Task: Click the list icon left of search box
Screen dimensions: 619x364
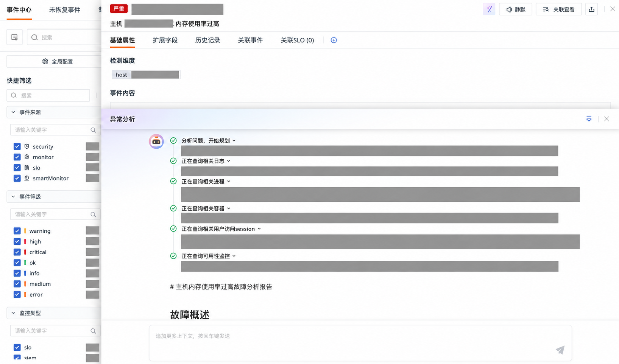Action: (14, 37)
